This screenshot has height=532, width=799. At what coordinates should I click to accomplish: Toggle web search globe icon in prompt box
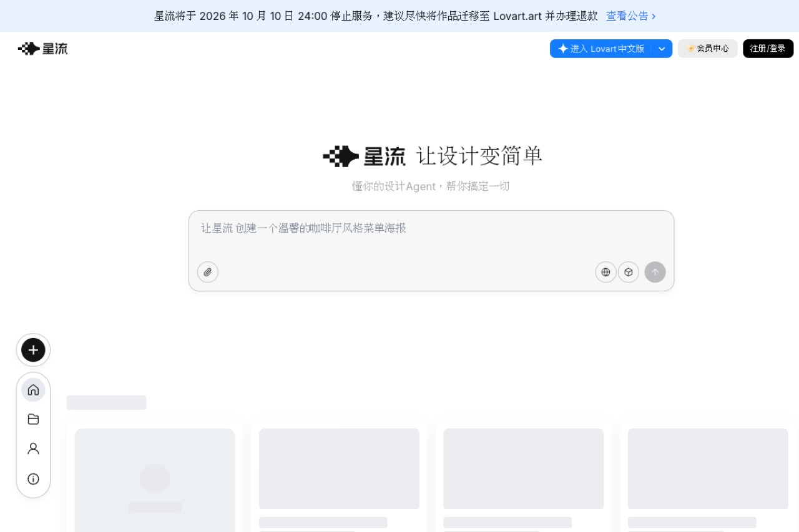605,272
